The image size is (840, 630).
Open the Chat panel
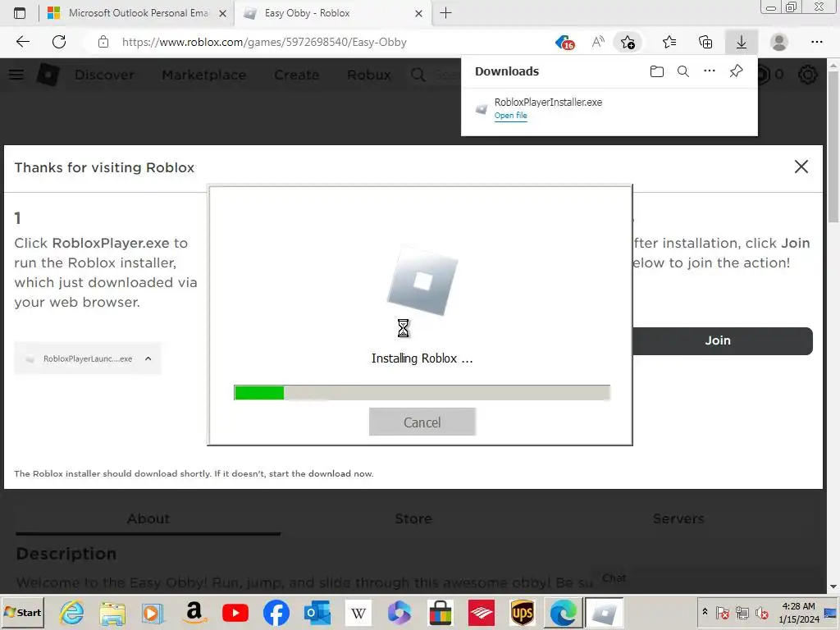(x=614, y=578)
